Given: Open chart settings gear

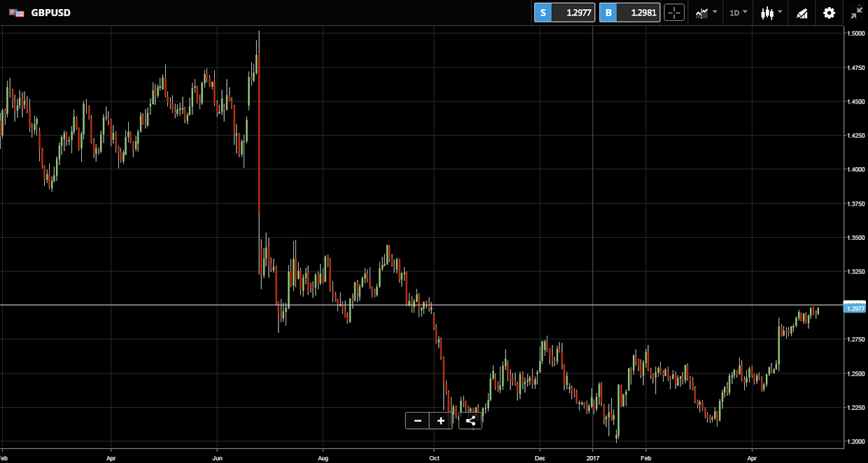Looking at the screenshot, I should coord(829,13).
